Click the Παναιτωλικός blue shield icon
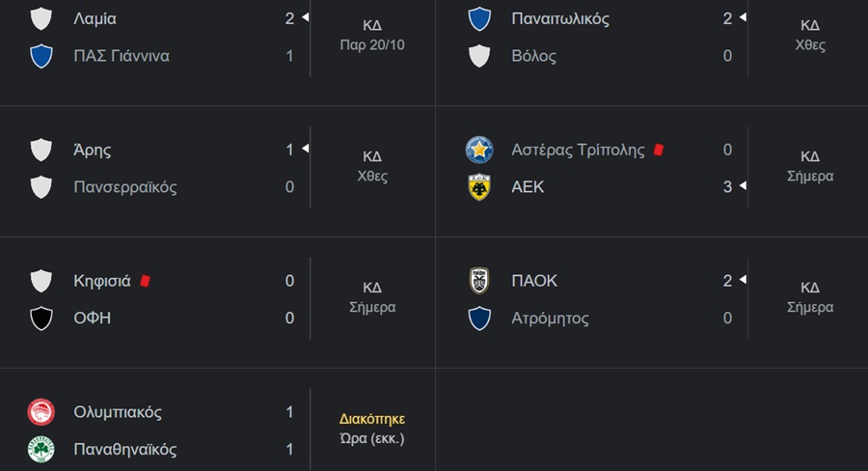This screenshot has width=868, height=471. coord(478,19)
